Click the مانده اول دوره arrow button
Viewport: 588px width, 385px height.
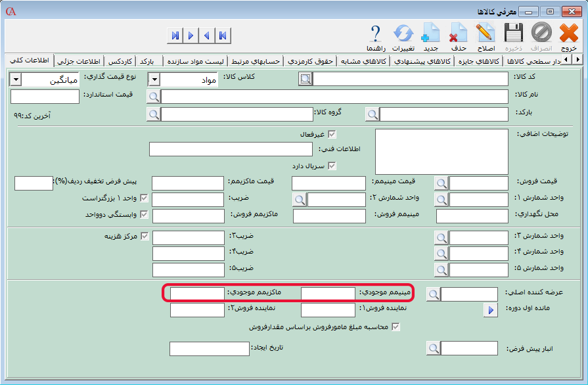[x=490, y=310]
